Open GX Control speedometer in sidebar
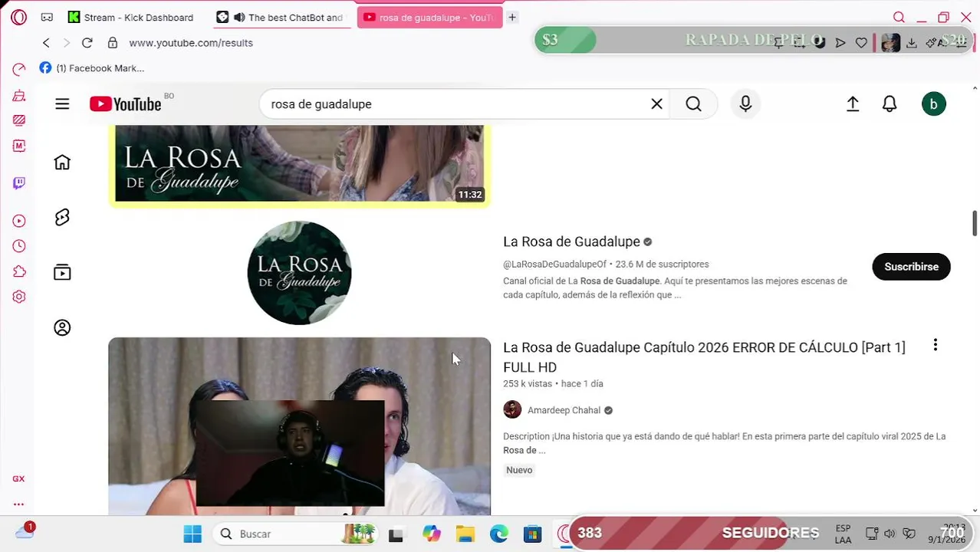The width and height of the screenshot is (980, 552). pos(19,70)
